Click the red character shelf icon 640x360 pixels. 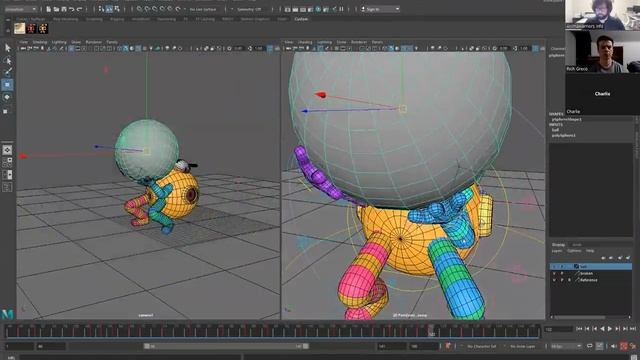(31, 28)
